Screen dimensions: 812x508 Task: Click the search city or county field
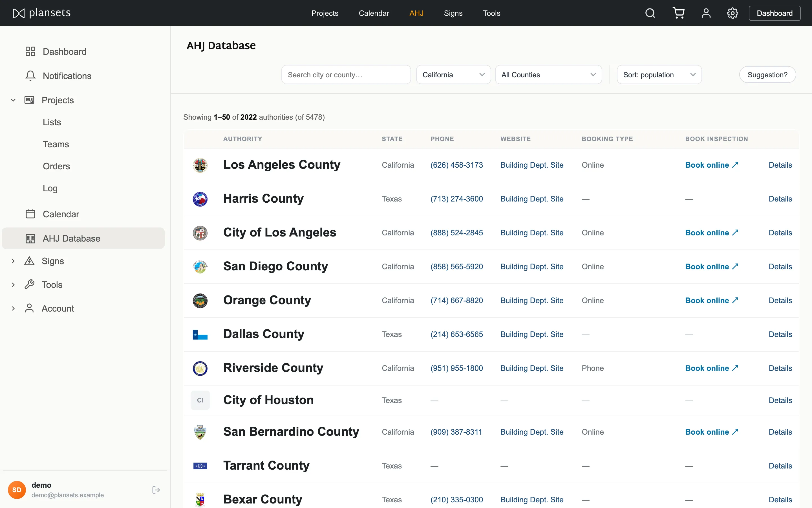tap(346, 75)
